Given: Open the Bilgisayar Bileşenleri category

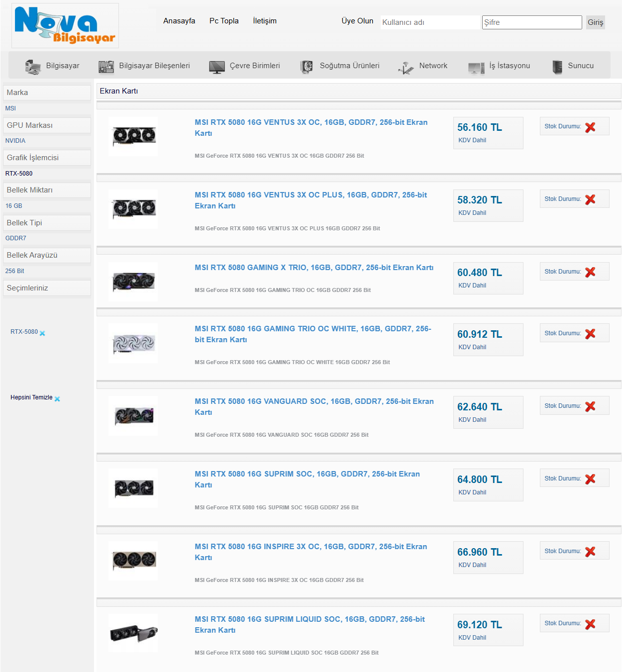Looking at the screenshot, I should click(x=155, y=66).
